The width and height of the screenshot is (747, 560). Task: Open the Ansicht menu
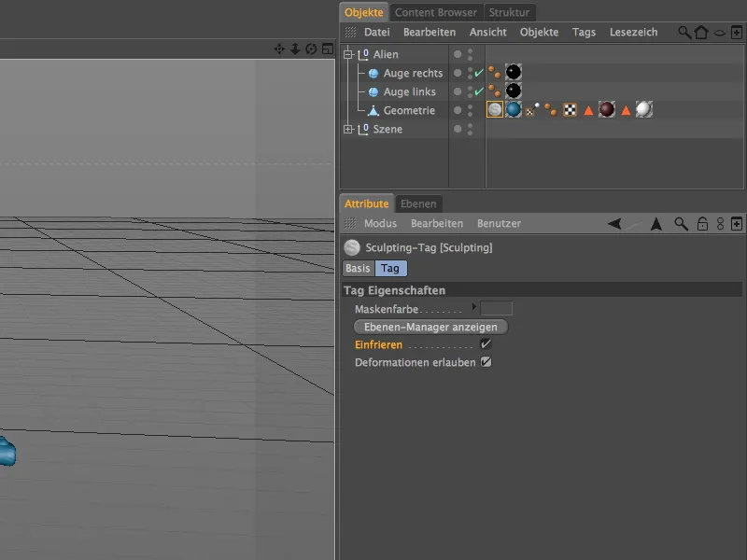point(487,33)
